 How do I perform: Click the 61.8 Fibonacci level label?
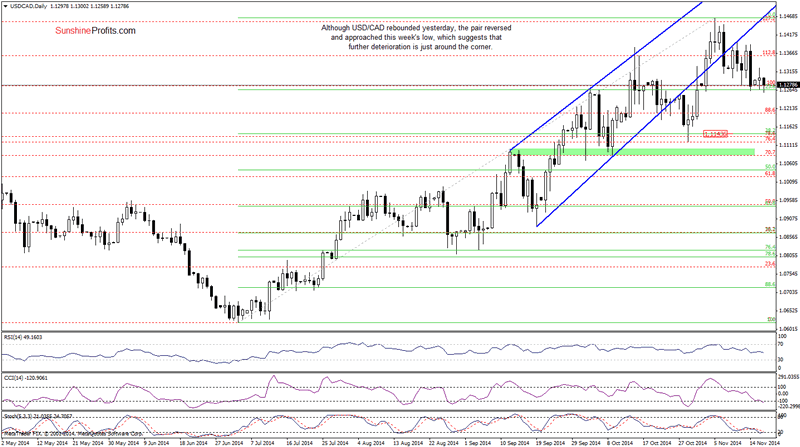770,173
